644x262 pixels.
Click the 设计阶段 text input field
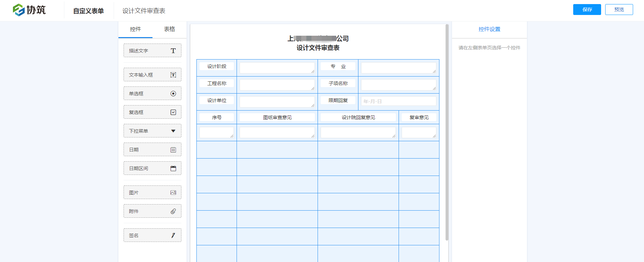pyautogui.click(x=277, y=68)
